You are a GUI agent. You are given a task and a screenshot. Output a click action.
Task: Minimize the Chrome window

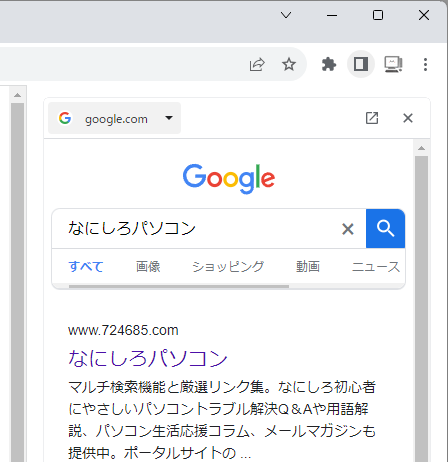[332, 15]
